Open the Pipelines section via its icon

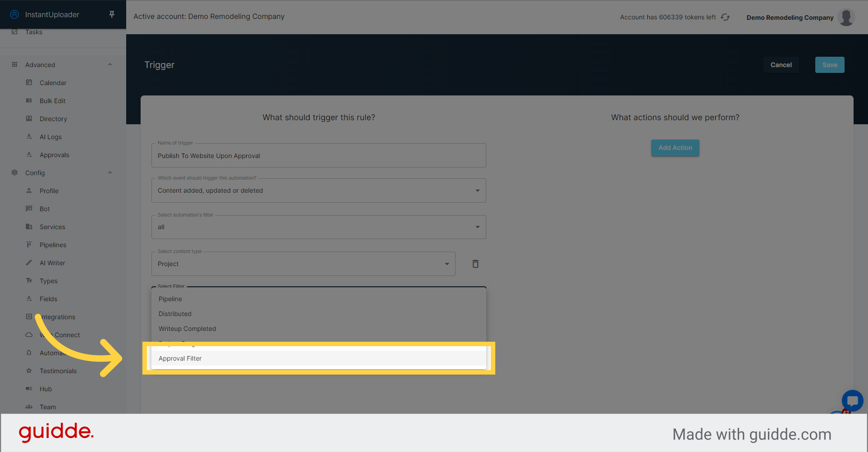pos(29,244)
